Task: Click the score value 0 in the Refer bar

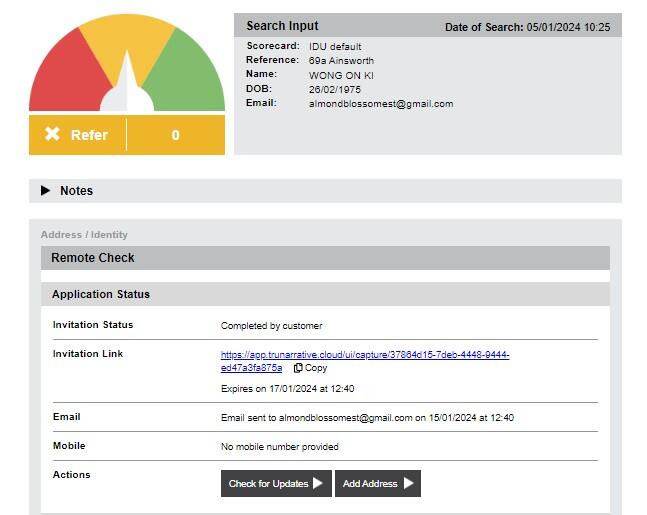Action: coord(175,135)
